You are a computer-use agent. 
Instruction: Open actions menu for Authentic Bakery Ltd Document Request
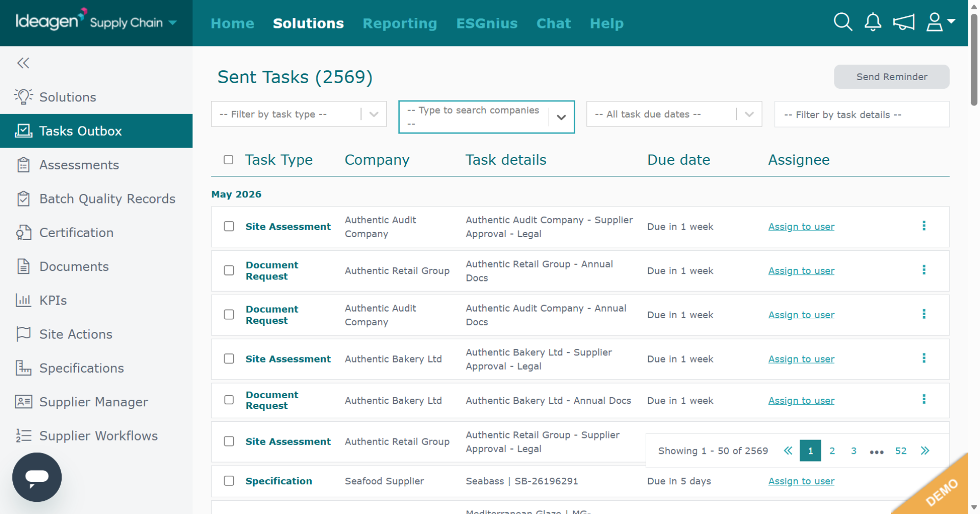[924, 399]
